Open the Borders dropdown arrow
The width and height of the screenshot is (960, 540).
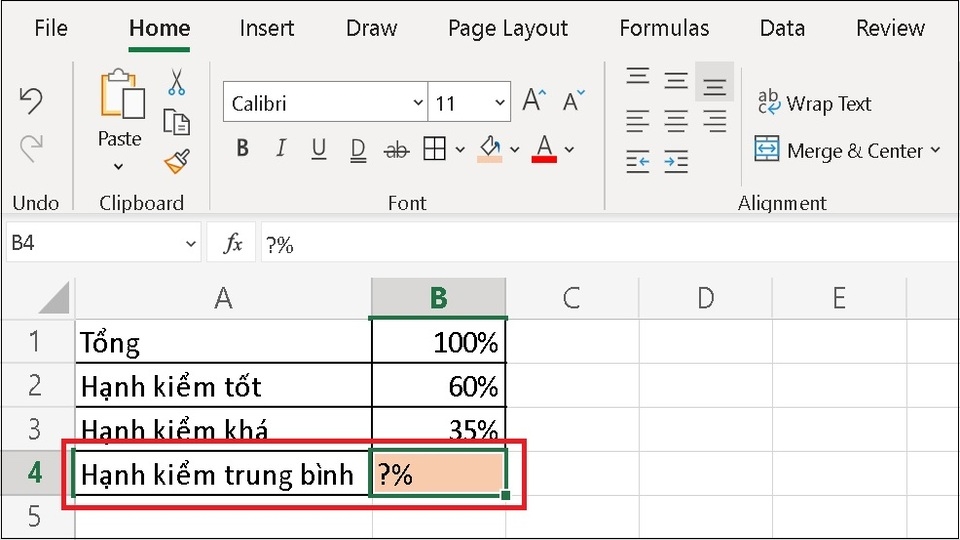tap(460, 149)
